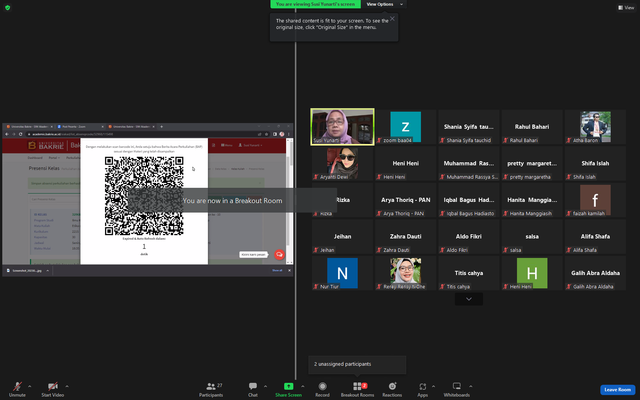Open video options arrow beside Start Video

coord(67,386)
